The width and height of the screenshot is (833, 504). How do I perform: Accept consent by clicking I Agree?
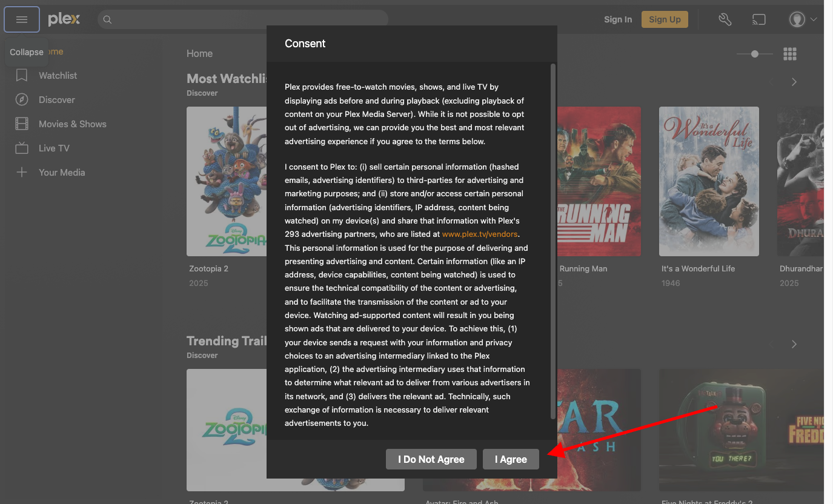[511, 459]
